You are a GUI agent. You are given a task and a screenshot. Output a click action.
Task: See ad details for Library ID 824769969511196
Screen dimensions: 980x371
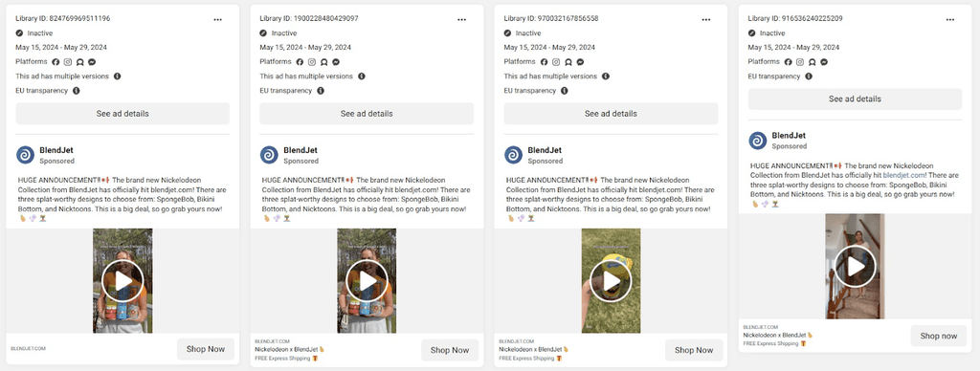point(122,114)
